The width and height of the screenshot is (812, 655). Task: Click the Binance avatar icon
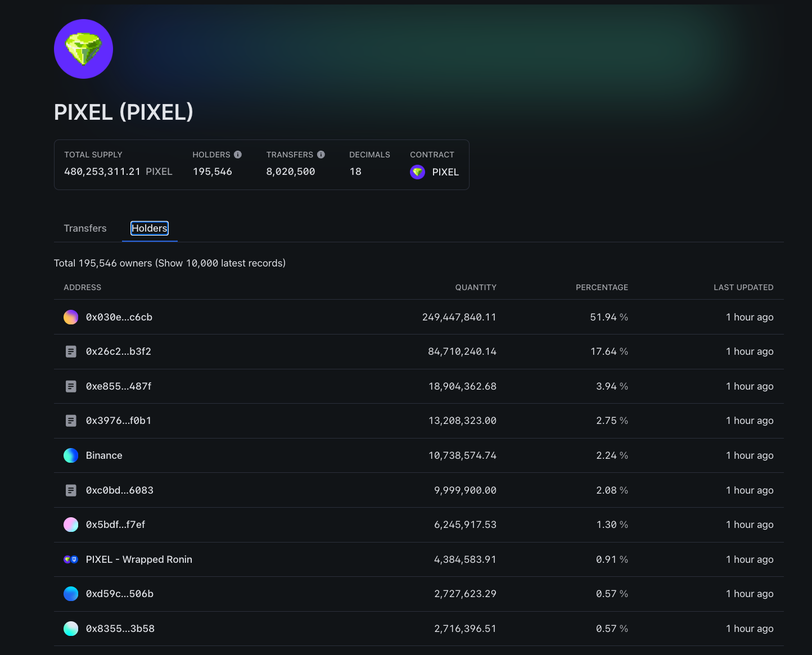(71, 455)
